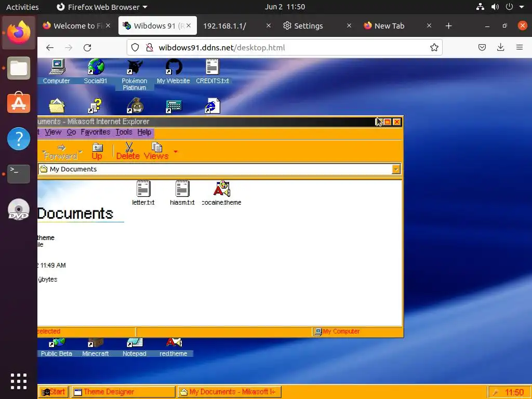
Task: Open Firefox downloads panel
Action: 500,47
